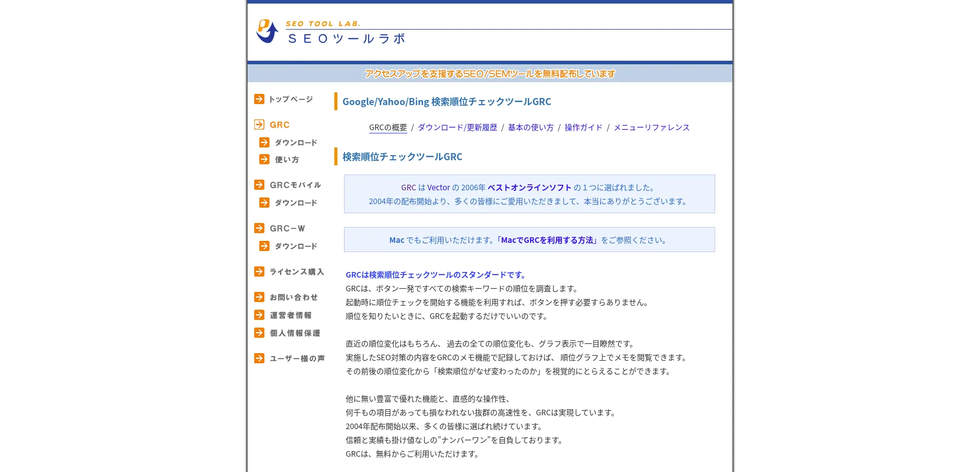Click the GRCの概要 tab link

click(x=388, y=128)
